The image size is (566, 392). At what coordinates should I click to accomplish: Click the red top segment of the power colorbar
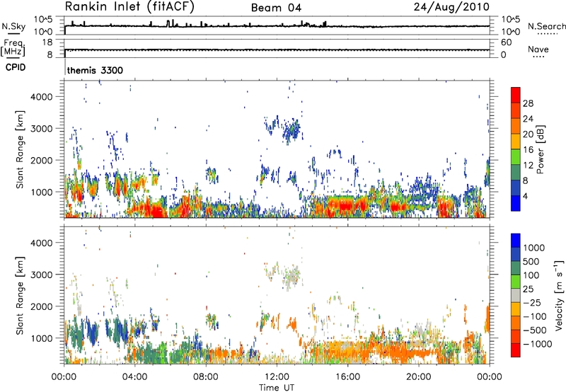click(516, 95)
